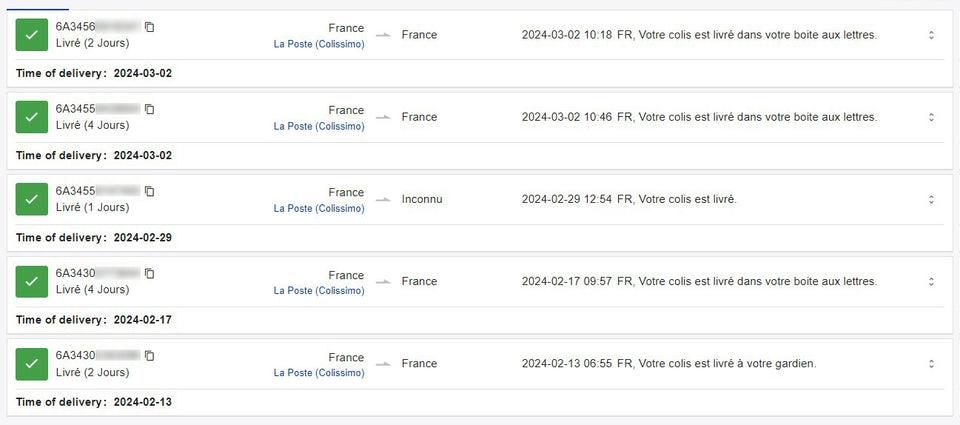960x425 pixels.
Task: Expand details for the 2024-03-02 10:46 delivery
Action: click(x=931, y=117)
